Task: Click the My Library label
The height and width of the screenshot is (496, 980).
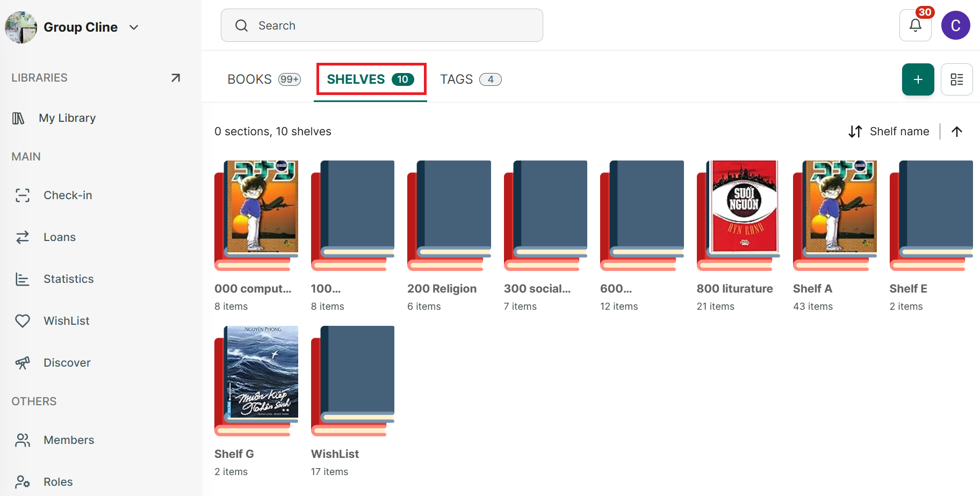Action: (x=67, y=118)
